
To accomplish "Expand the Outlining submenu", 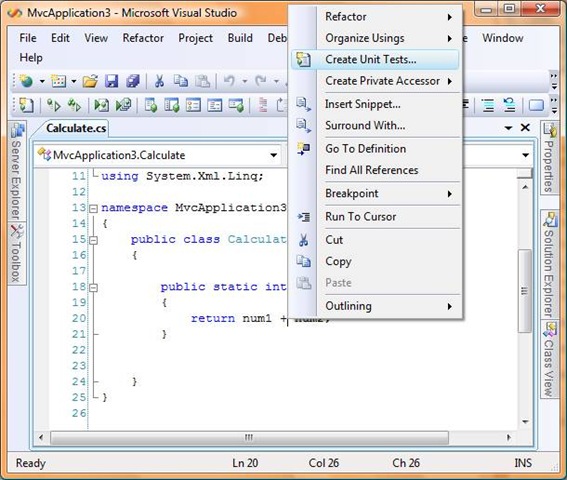I will coord(375,306).
